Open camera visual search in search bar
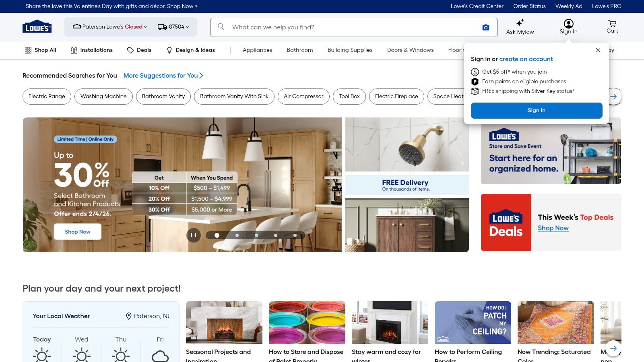The height and width of the screenshot is (362, 644). pyautogui.click(x=486, y=27)
